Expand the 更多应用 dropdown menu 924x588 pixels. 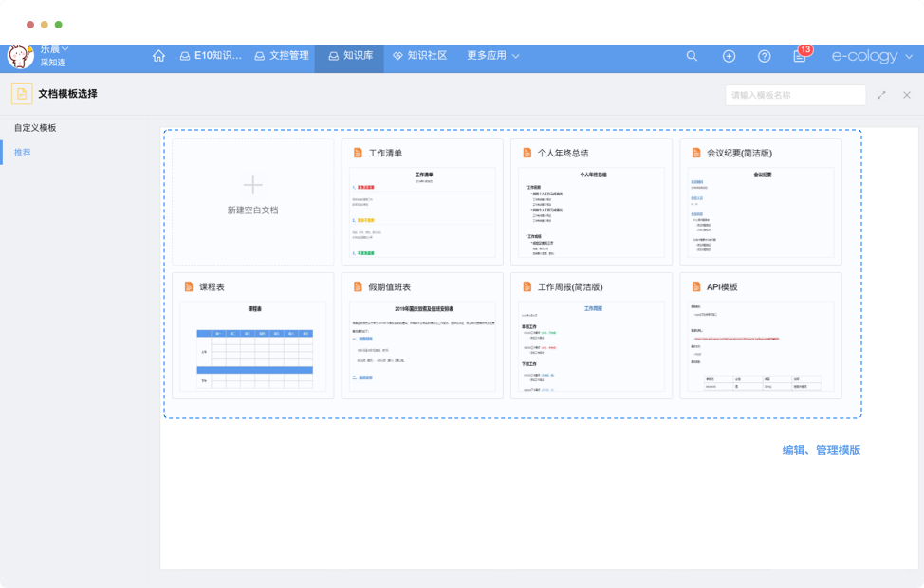pyautogui.click(x=493, y=56)
